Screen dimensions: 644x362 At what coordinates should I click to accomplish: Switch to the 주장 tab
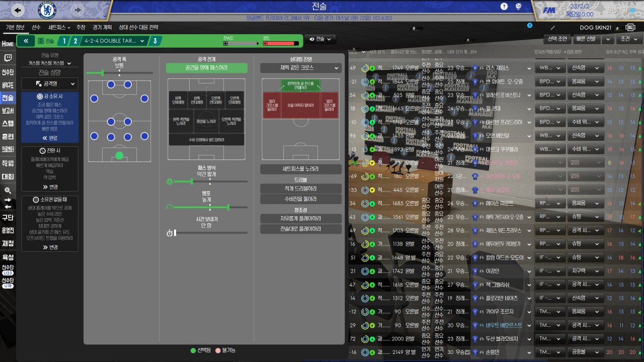pyautogui.click(x=81, y=27)
